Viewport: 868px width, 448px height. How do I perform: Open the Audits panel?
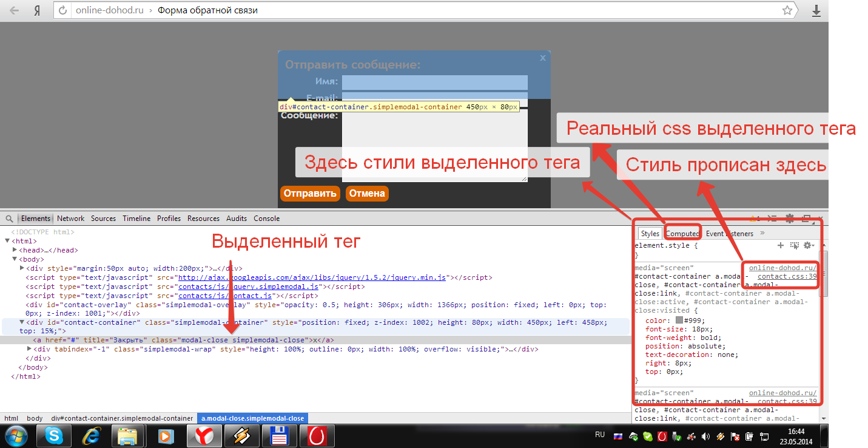click(x=237, y=219)
